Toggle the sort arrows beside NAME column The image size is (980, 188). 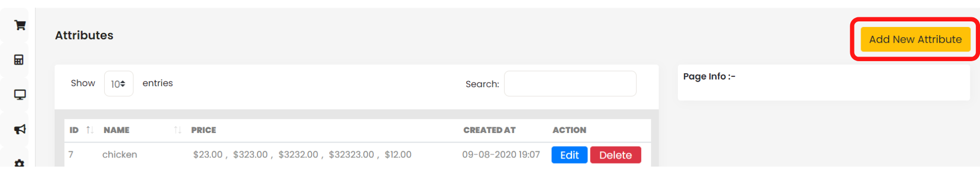tap(178, 130)
